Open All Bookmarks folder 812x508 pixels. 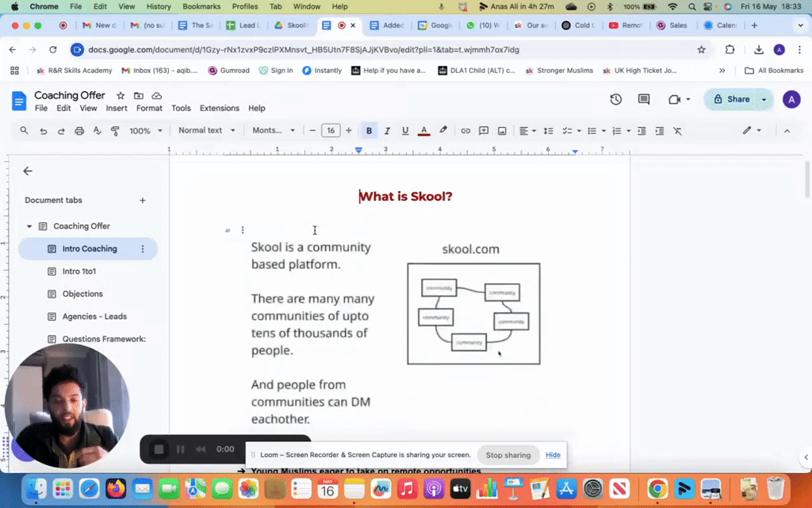[774, 71]
